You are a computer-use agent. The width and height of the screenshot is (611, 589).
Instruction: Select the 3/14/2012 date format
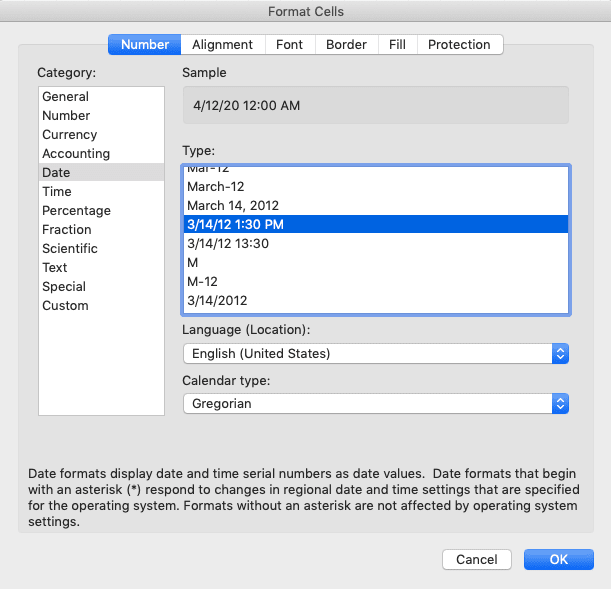[376, 300]
